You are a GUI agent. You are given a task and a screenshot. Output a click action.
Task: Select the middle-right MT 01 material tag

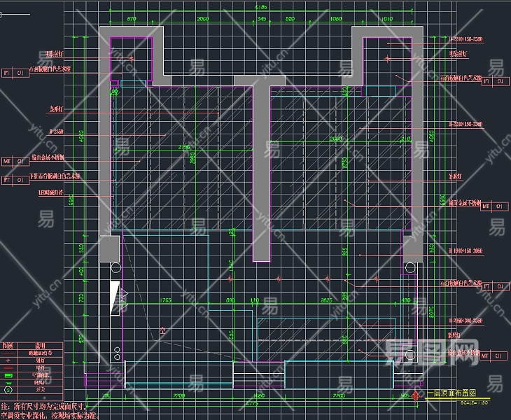coord(494,206)
